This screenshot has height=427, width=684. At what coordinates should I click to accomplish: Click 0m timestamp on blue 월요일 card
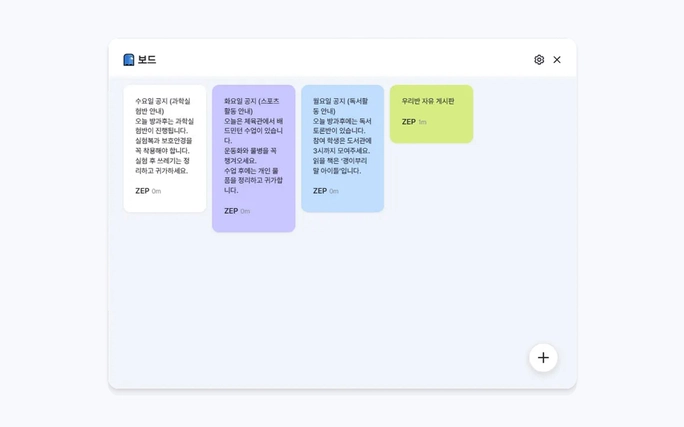(x=334, y=191)
